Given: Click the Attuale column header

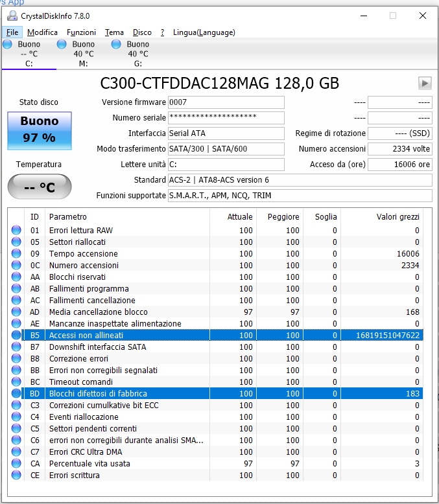Looking at the screenshot, I should click(233, 216).
